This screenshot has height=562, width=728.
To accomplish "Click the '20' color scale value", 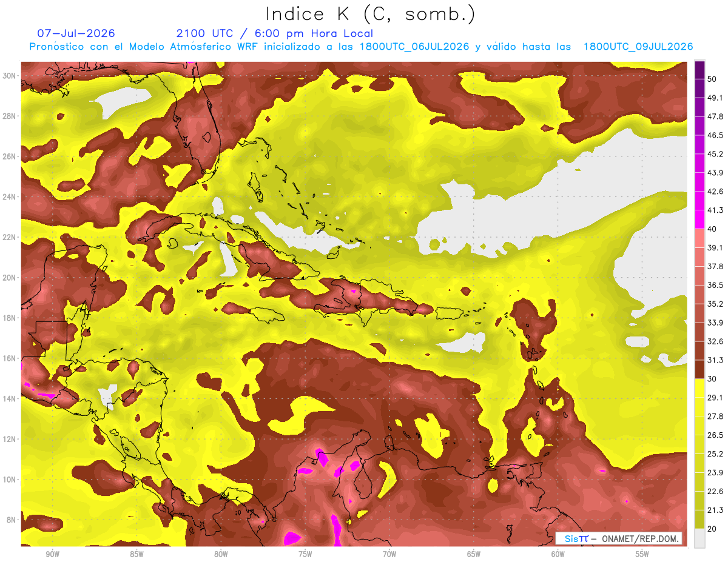I will (712, 529).
